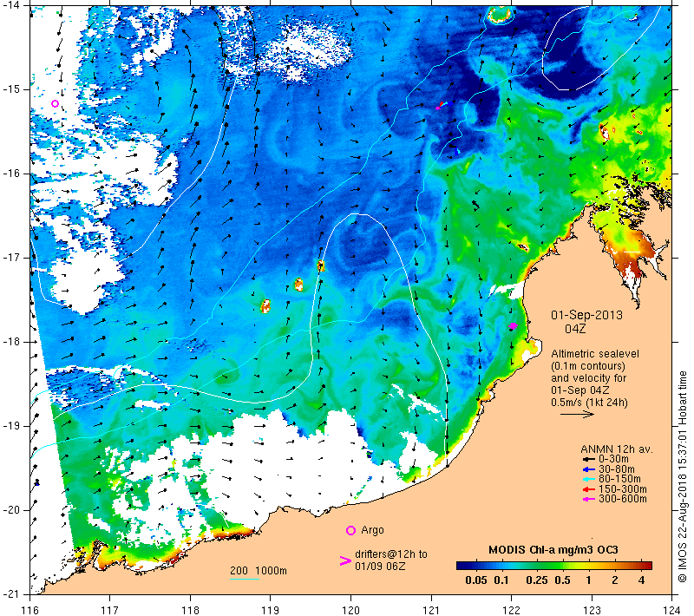Click the cyan 80-150m arrow legend marker

[x=589, y=479]
